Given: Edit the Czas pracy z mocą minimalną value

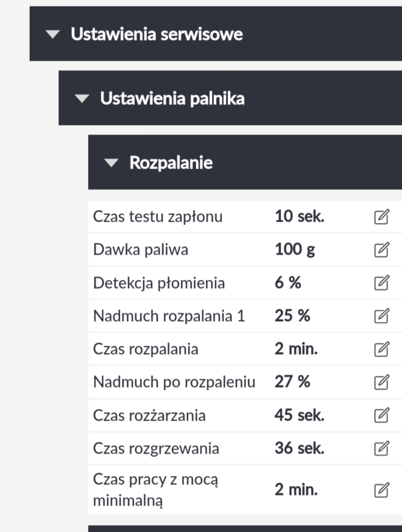Looking at the screenshot, I should click(381, 490).
